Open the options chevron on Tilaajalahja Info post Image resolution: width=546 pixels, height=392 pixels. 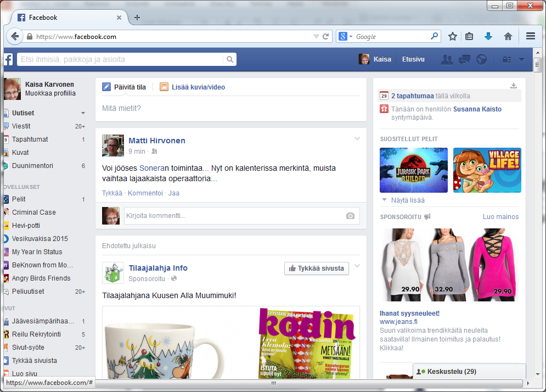point(357,266)
